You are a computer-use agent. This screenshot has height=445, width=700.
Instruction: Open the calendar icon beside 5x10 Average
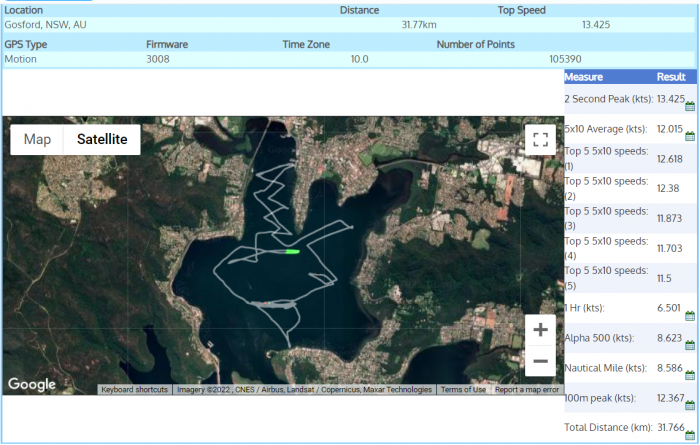690,136
